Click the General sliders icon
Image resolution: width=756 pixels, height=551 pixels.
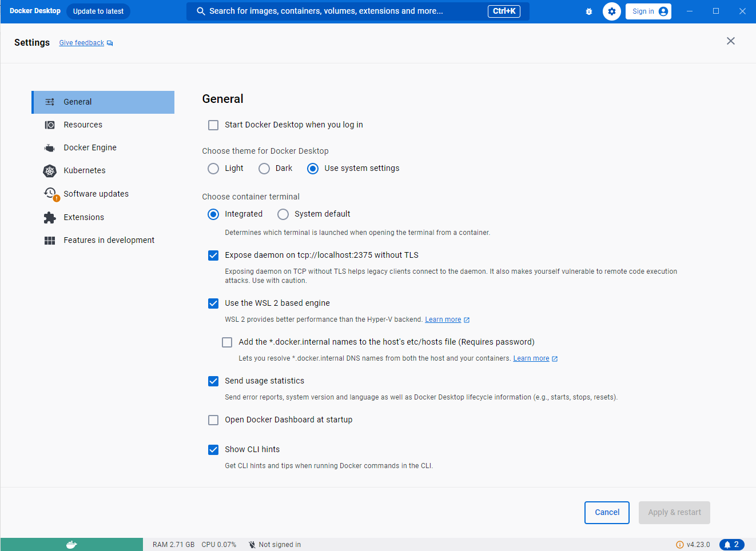point(50,102)
